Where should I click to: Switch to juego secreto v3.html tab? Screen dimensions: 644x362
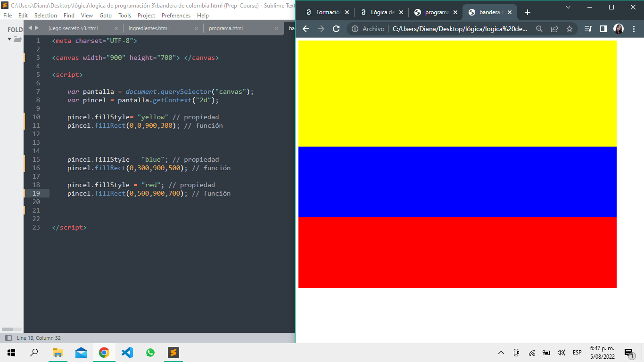point(73,28)
